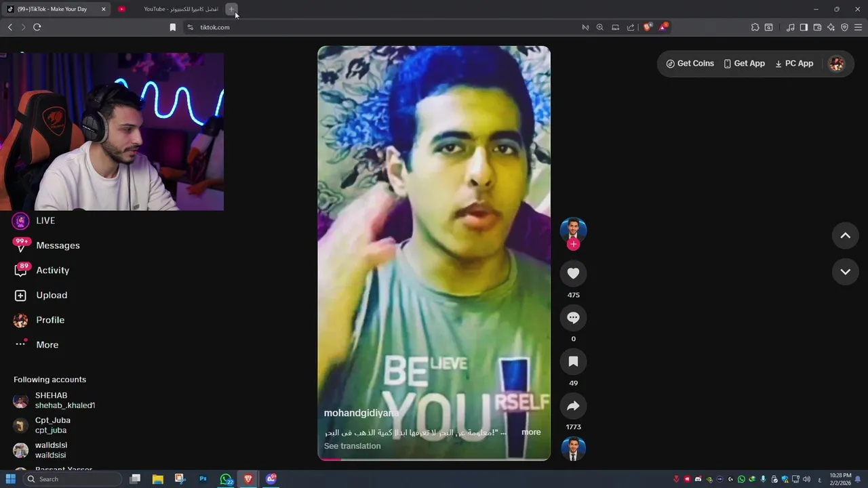Open media playlist music note icon
The height and width of the screenshot is (488, 868).
tap(790, 27)
